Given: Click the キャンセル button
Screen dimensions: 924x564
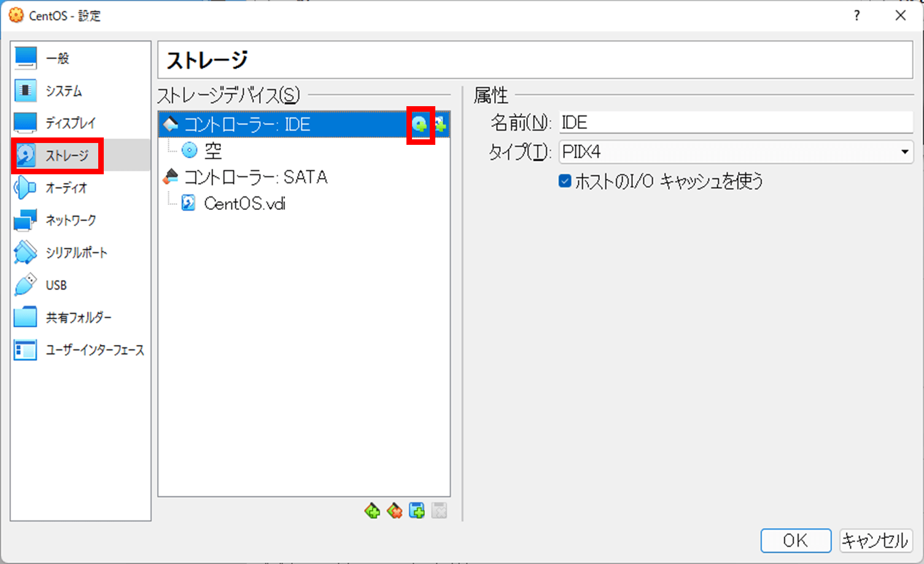Looking at the screenshot, I should point(875,540).
